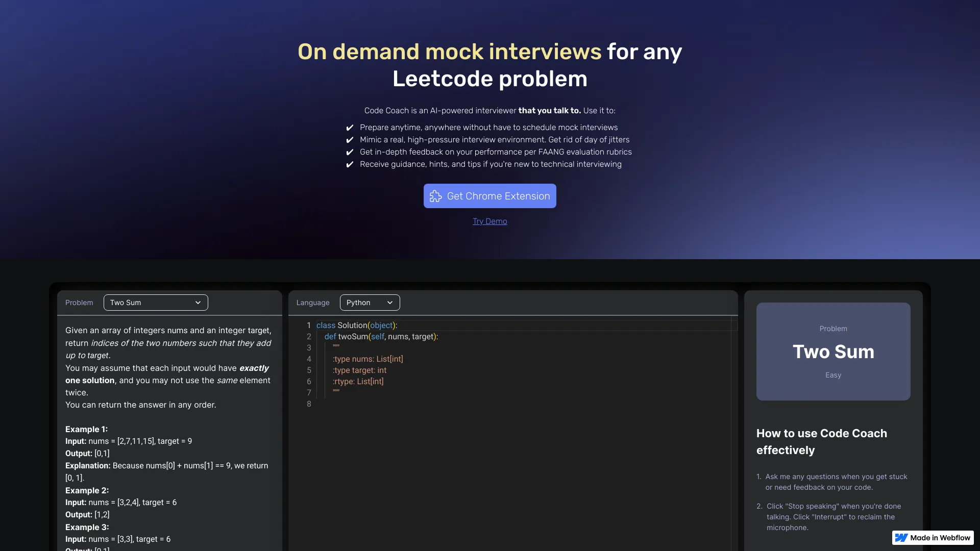The width and height of the screenshot is (980, 551).
Task: Click the Made in Webflow badge
Action: click(933, 538)
